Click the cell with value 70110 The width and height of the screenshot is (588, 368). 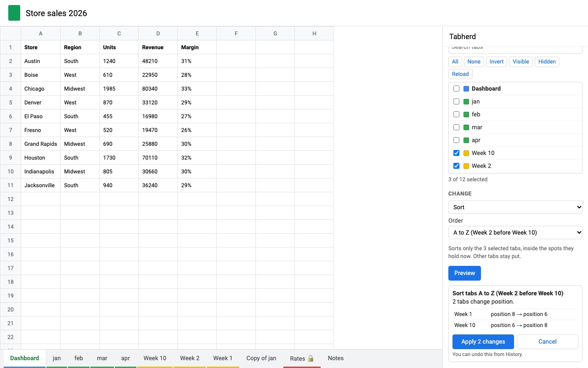point(158,158)
